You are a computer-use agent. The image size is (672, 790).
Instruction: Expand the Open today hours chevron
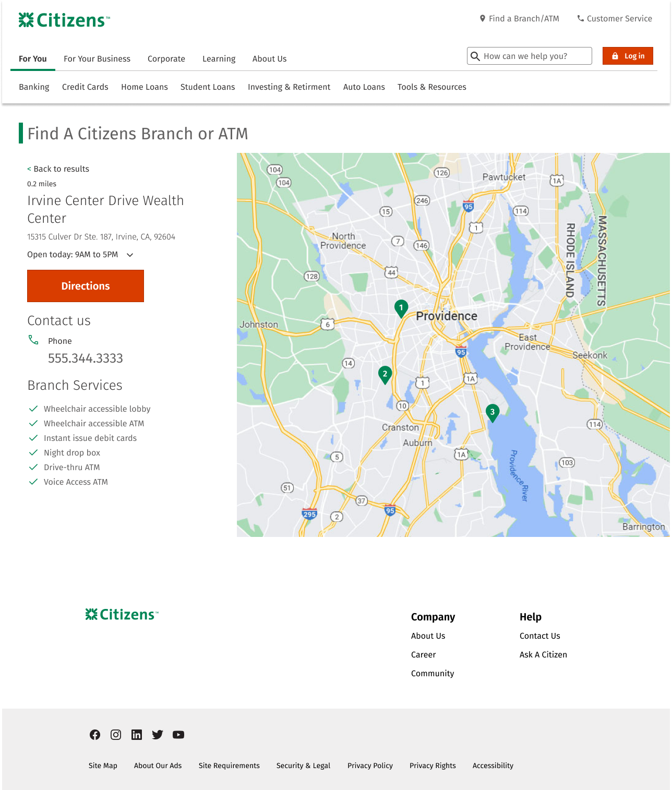[130, 255]
